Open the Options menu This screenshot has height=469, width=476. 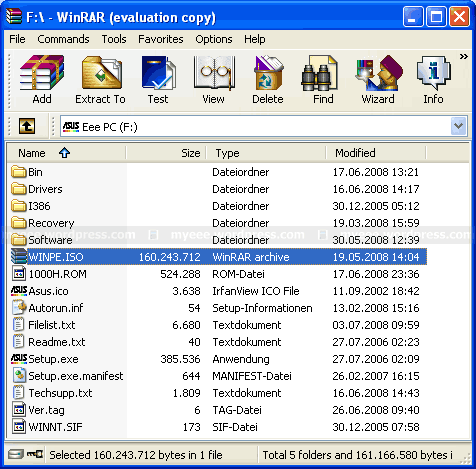tap(214, 39)
